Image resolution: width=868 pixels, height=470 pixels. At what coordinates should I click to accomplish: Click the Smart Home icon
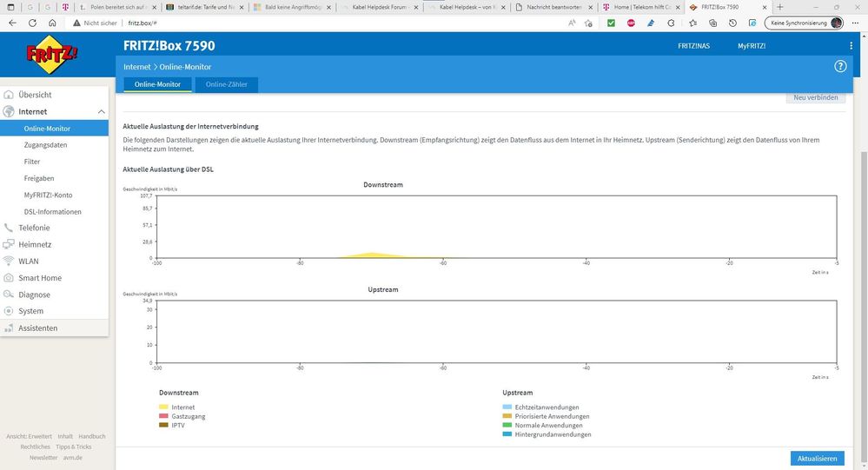pyautogui.click(x=9, y=278)
